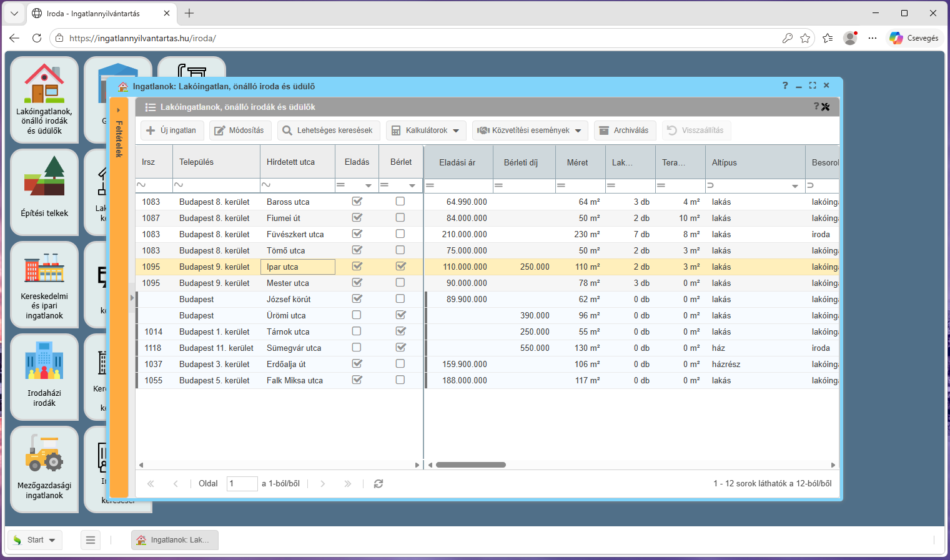Image resolution: width=950 pixels, height=560 pixels.
Task: Click the Település filter input field
Action: [x=216, y=185]
